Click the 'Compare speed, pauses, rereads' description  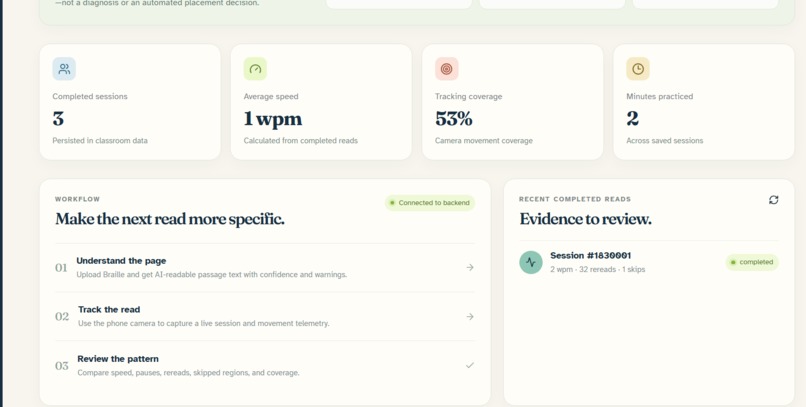click(x=188, y=373)
